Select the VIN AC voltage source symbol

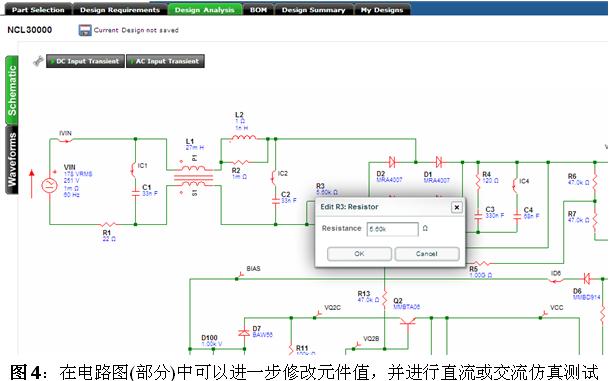click(50, 185)
